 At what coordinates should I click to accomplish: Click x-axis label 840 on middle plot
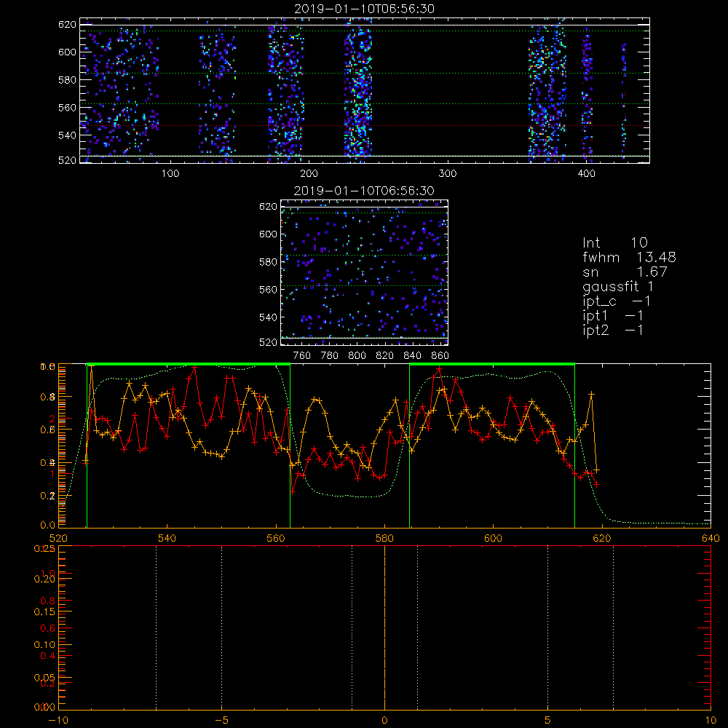coord(412,356)
